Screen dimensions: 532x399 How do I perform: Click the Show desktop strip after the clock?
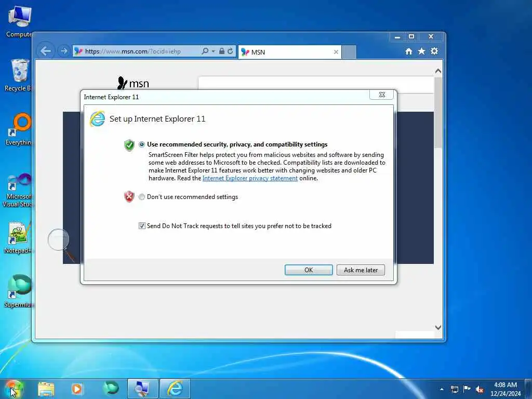click(x=528, y=389)
